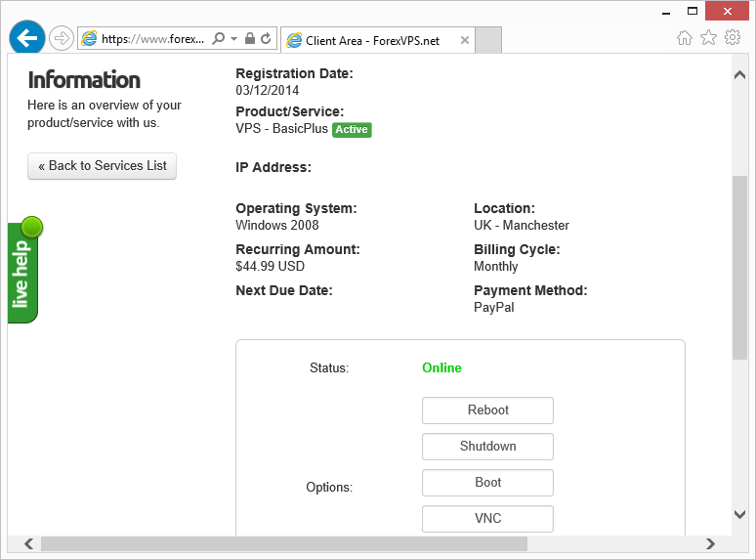Click the vertical scrollbar down arrow

pyautogui.click(x=739, y=515)
